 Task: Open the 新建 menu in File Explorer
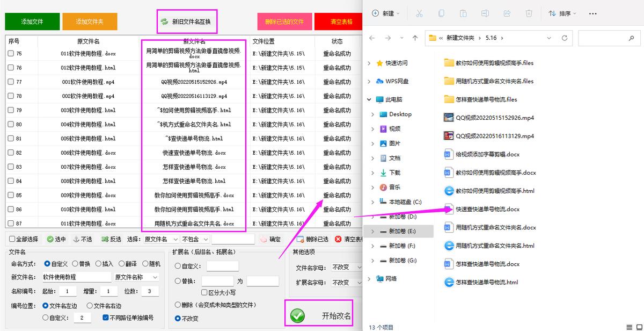click(385, 13)
